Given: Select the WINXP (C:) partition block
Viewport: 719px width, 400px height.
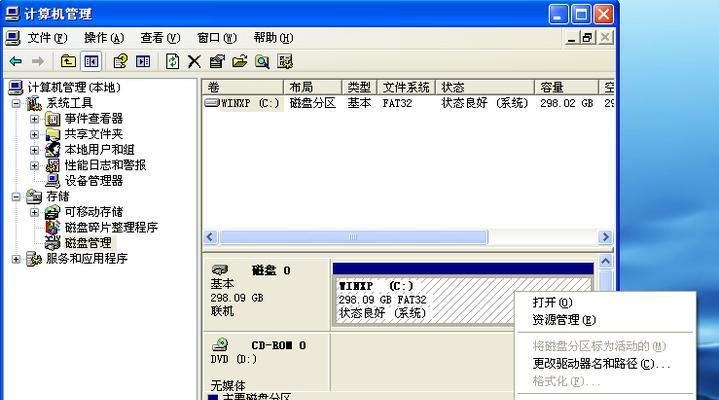Looking at the screenshot, I should (x=463, y=300).
